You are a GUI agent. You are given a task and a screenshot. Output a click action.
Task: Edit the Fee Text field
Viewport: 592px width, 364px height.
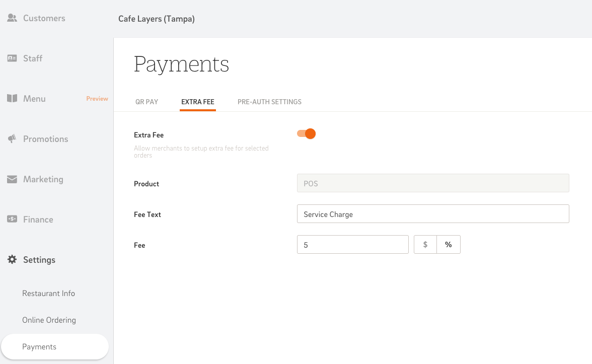point(433,213)
